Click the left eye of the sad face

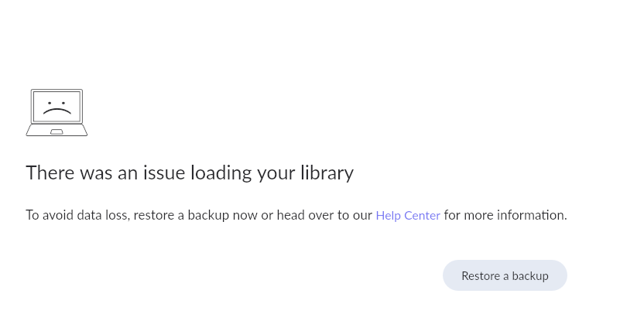(50, 102)
